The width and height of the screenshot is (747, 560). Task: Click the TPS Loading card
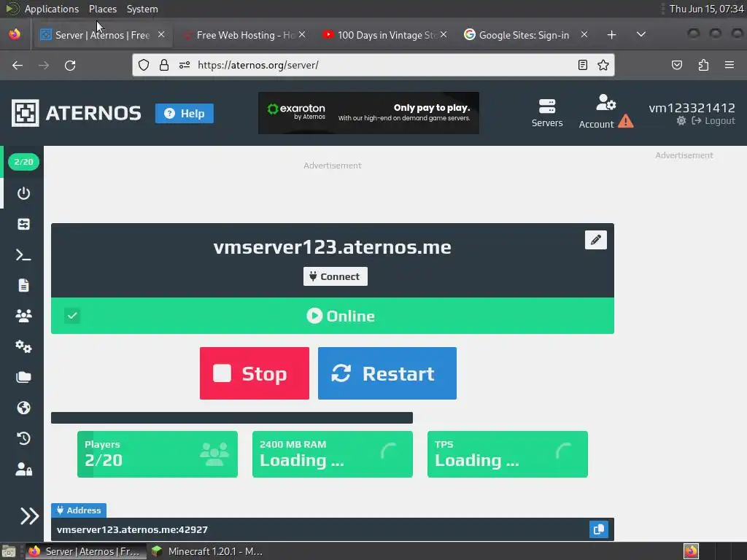click(508, 454)
